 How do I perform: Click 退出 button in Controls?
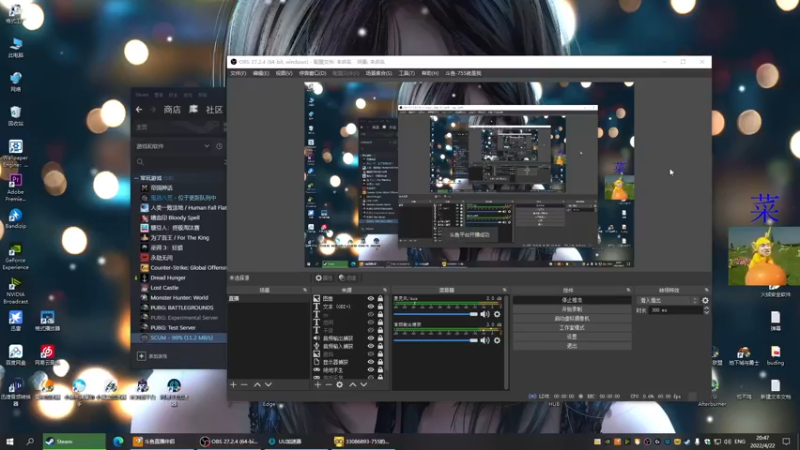[572, 346]
